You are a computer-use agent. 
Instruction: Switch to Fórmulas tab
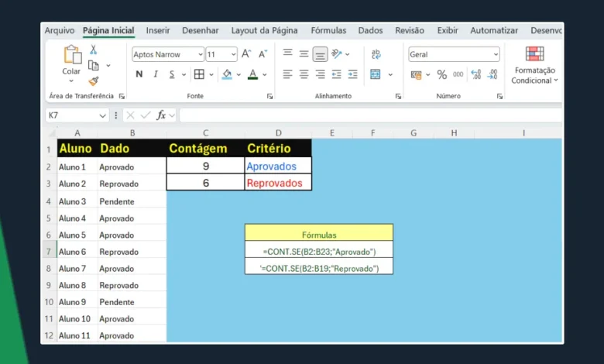click(328, 30)
